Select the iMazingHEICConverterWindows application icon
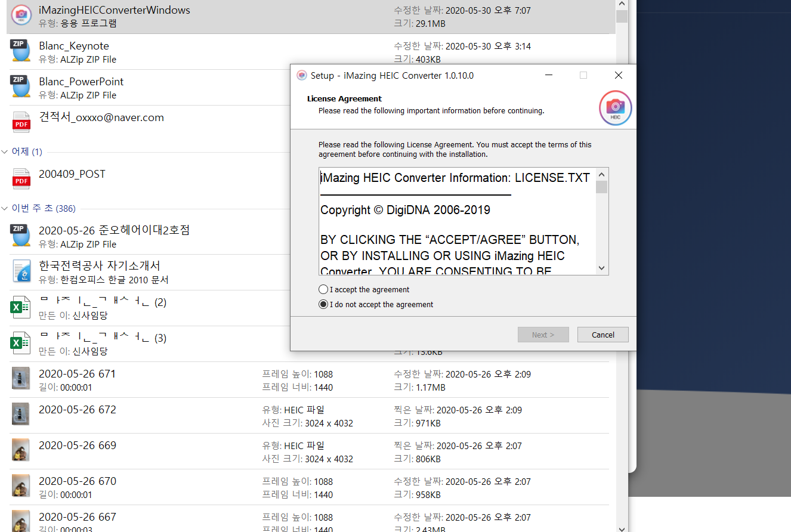 tap(21, 14)
